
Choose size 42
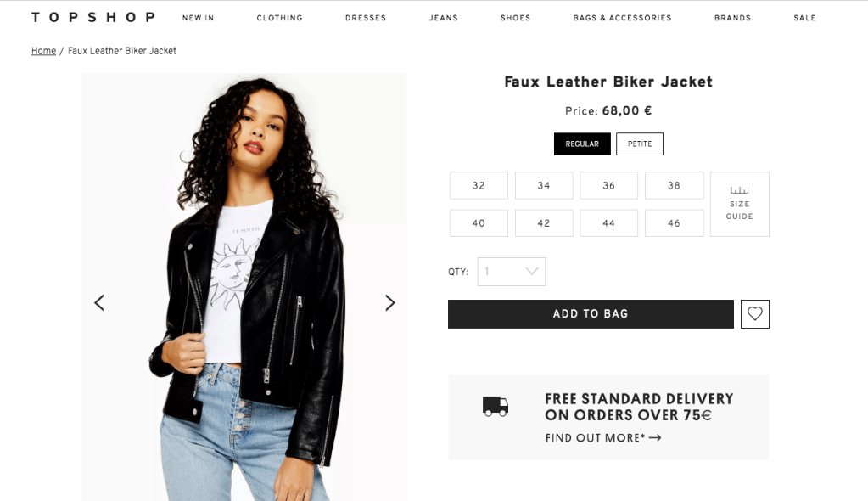click(x=544, y=223)
